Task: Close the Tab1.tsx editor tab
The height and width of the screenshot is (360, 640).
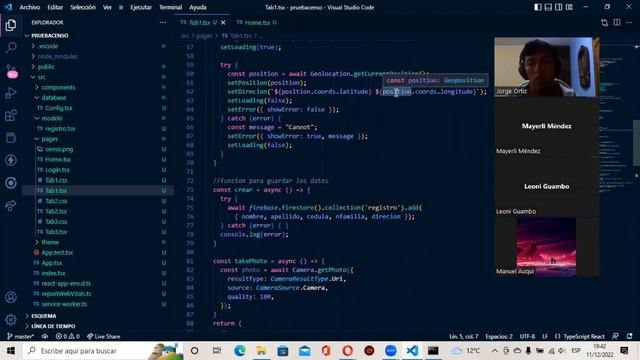Action: pos(223,22)
